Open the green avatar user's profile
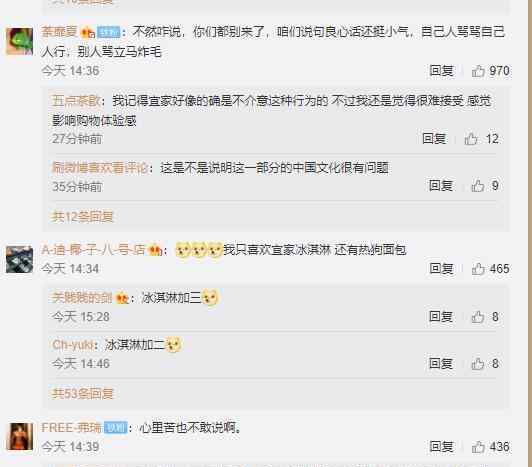 (19, 42)
